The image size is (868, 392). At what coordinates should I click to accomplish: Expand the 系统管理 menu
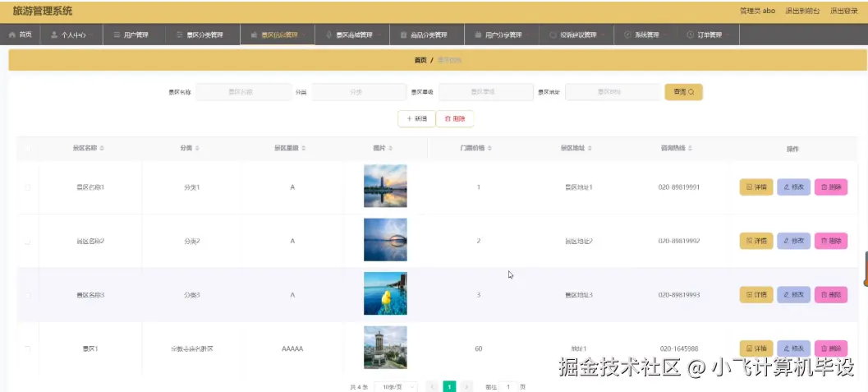645,35
